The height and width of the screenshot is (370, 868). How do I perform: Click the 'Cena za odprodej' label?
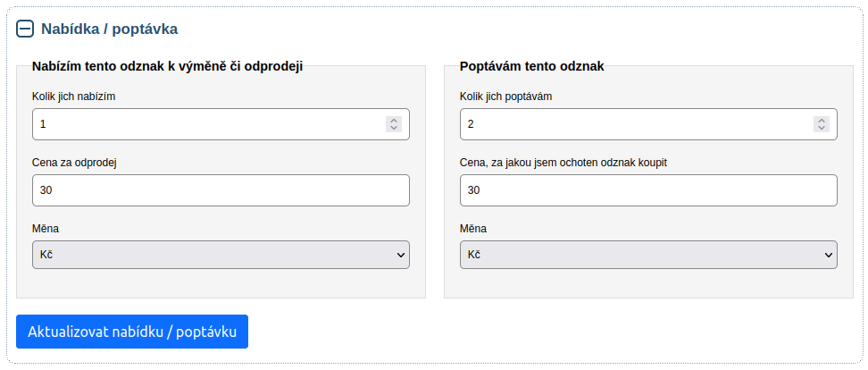[75, 163]
